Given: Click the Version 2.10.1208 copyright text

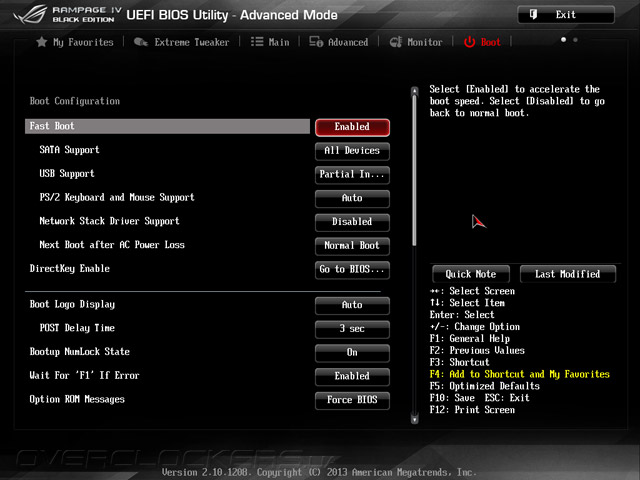Looking at the screenshot, I should [319, 472].
